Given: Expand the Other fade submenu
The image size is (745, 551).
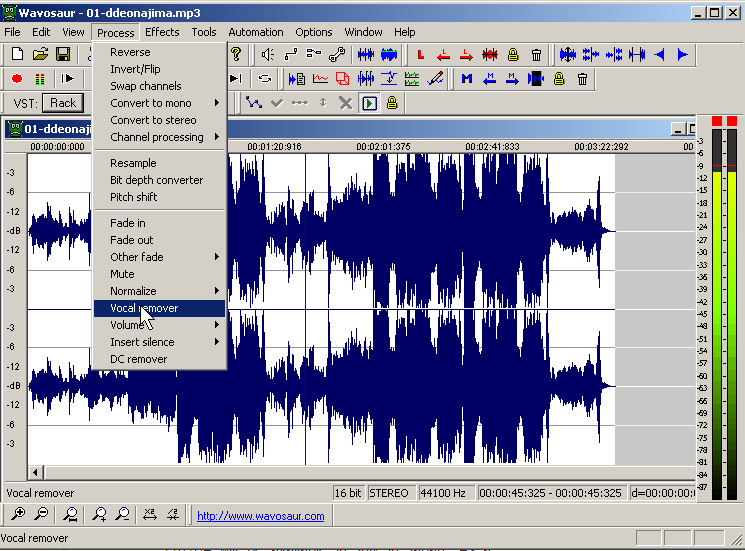Looking at the screenshot, I should click(x=217, y=257).
